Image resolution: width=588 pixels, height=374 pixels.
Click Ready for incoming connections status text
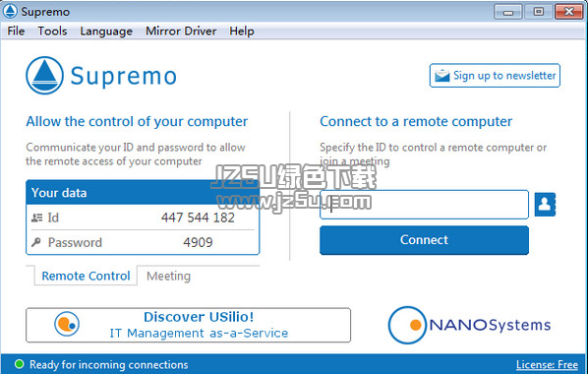pos(109,364)
